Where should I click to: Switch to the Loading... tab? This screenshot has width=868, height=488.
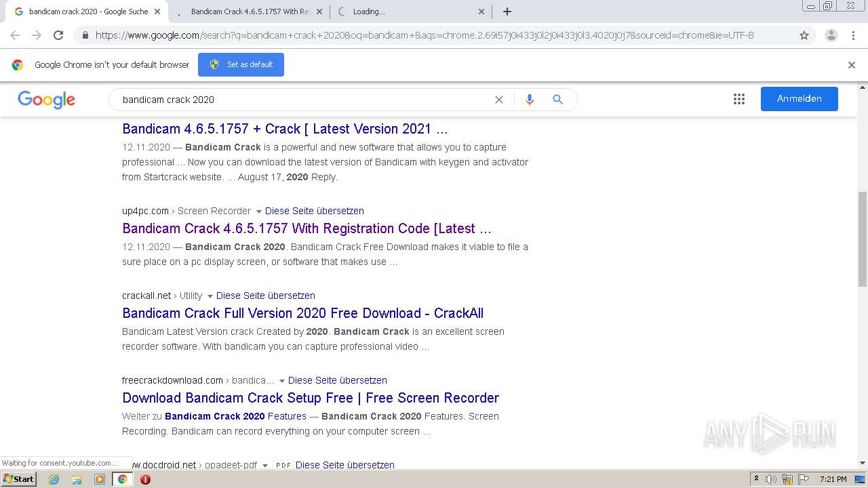pyautogui.click(x=410, y=12)
